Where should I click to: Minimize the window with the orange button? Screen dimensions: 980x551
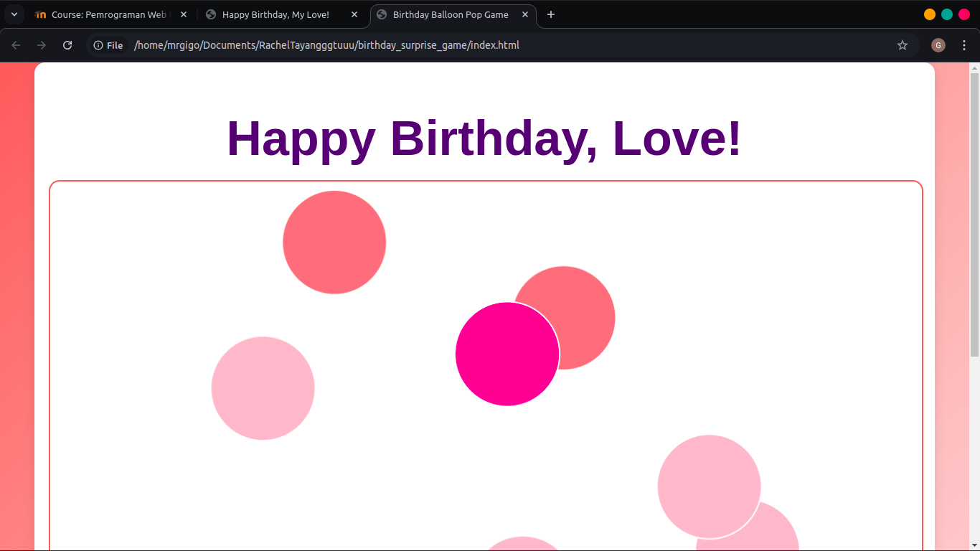(930, 14)
